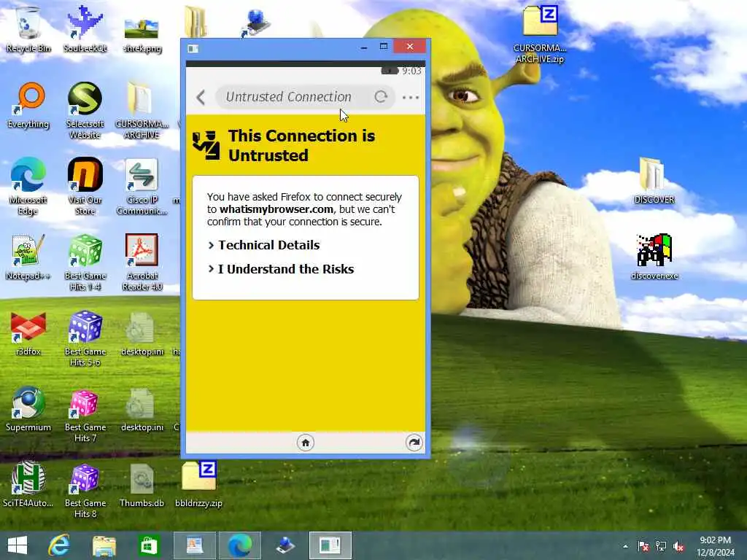Image resolution: width=747 pixels, height=560 pixels.
Task: Open File Explorer from the taskbar
Action: click(104, 545)
